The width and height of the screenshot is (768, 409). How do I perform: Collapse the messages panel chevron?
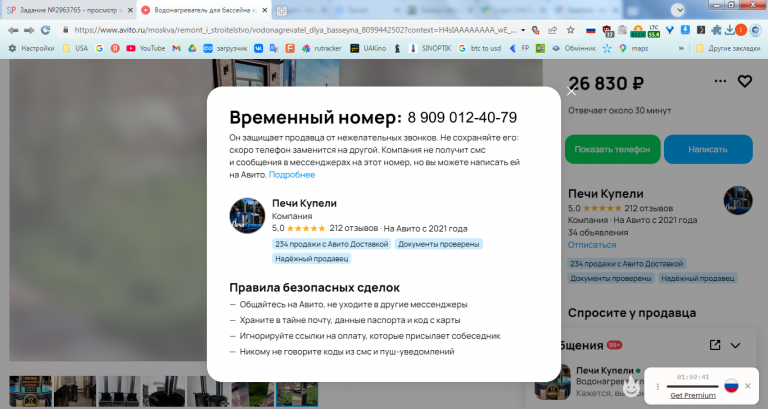point(735,346)
